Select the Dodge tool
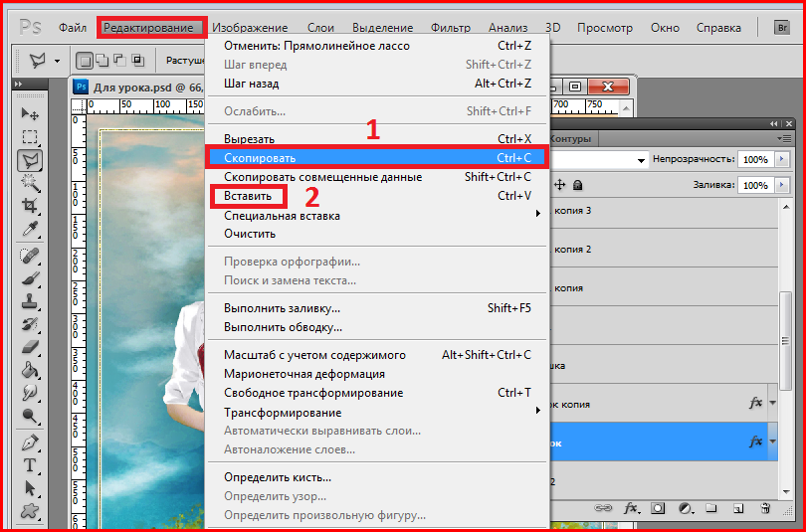Viewport: 806px width, 532px height. (x=30, y=416)
